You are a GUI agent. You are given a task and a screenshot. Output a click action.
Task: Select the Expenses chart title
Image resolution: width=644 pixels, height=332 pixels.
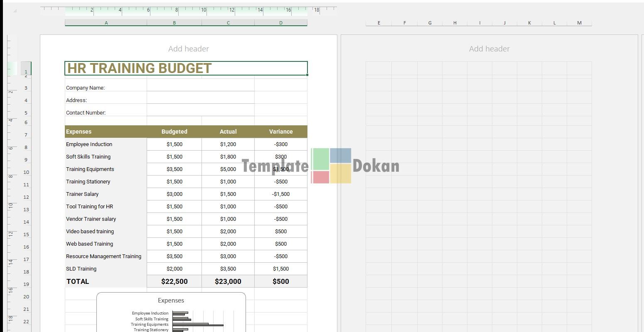[171, 300]
